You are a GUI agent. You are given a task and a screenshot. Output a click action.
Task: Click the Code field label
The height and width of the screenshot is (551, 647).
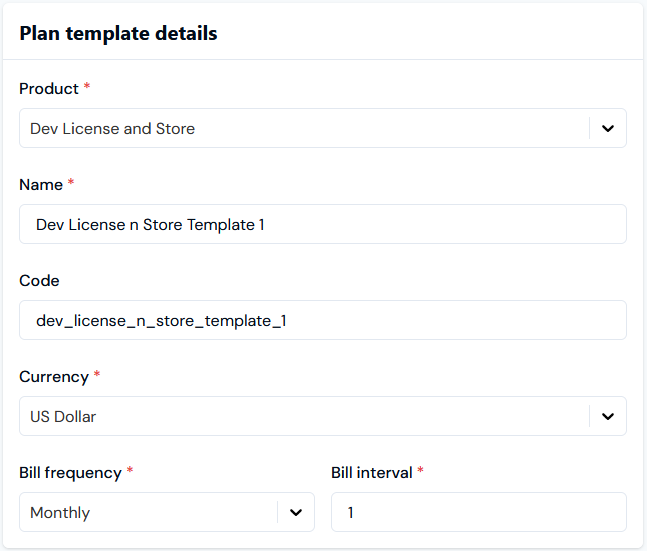point(39,281)
